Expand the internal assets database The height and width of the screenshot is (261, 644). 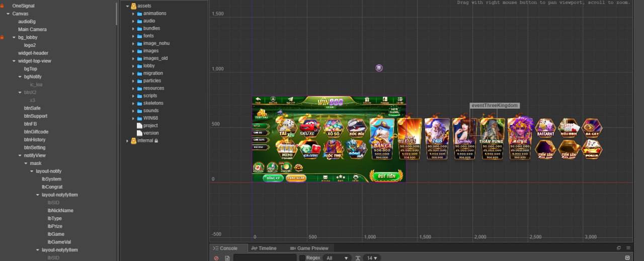[x=127, y=141]
